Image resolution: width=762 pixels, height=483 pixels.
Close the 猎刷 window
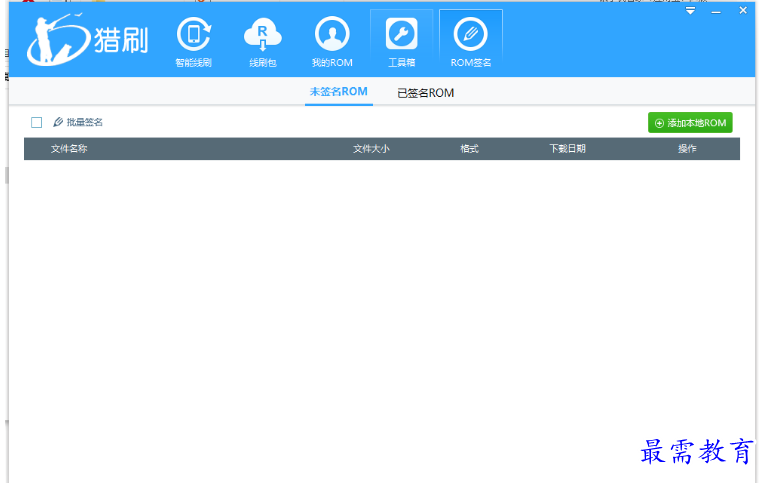click(x=743, y=10)
